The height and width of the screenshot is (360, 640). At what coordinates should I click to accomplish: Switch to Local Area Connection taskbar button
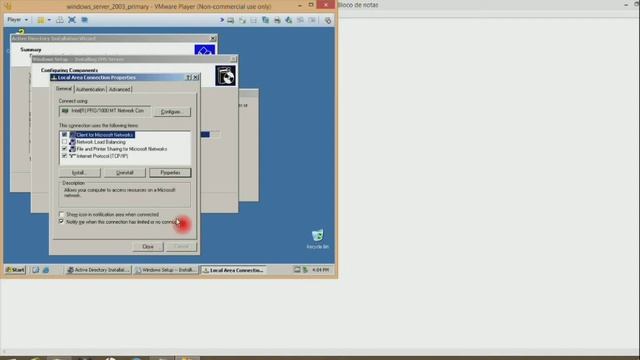[x=233, y=270]
